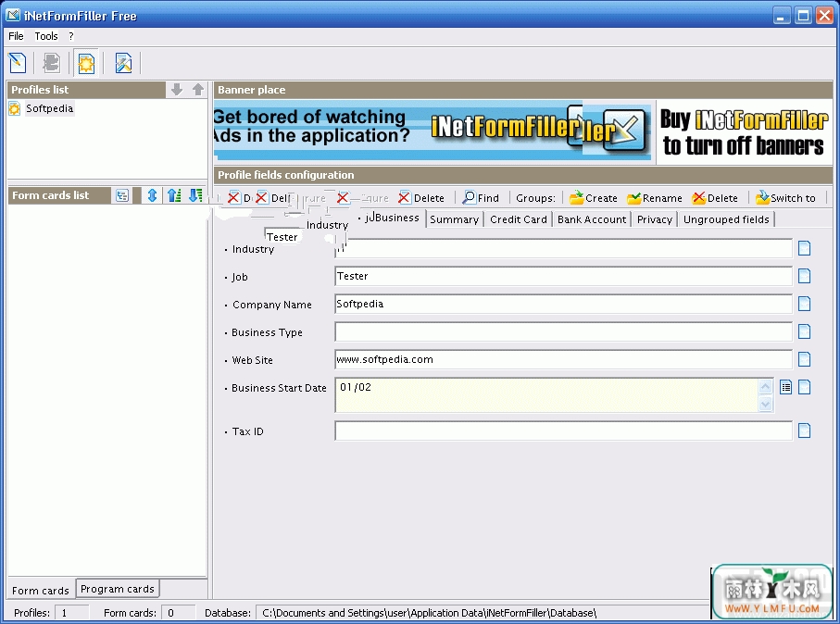Open the Credit Card tab

coord(519,219)
